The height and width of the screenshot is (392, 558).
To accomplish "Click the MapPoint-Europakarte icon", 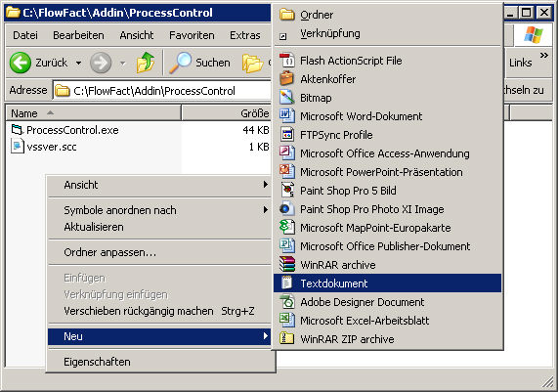I will pyautogui.click(x=287, y=228).
